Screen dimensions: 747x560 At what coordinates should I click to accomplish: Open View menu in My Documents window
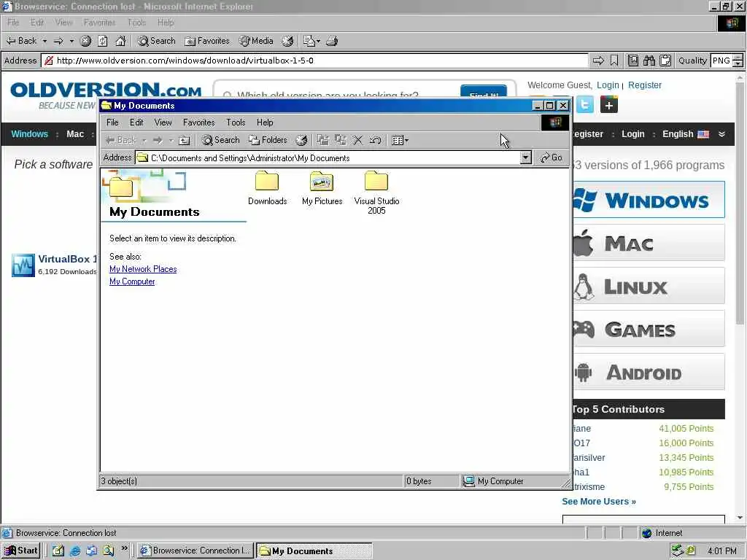click(x=163, y=122)
